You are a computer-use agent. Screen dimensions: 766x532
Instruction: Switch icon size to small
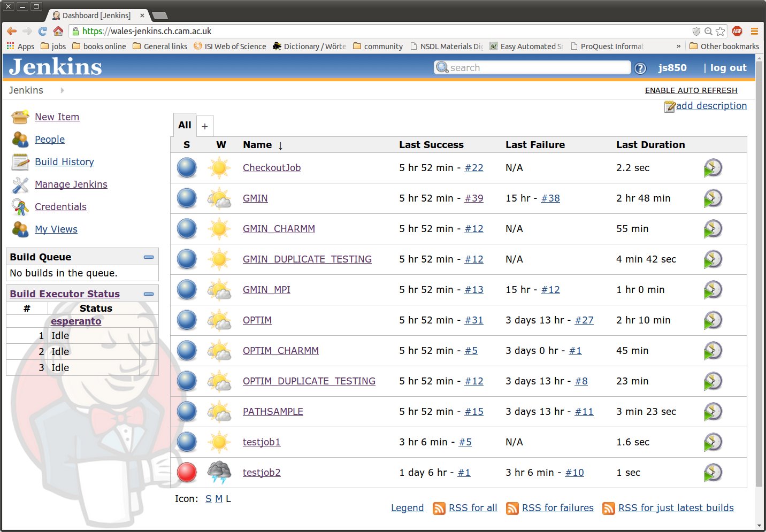click(x=208, y=499)
